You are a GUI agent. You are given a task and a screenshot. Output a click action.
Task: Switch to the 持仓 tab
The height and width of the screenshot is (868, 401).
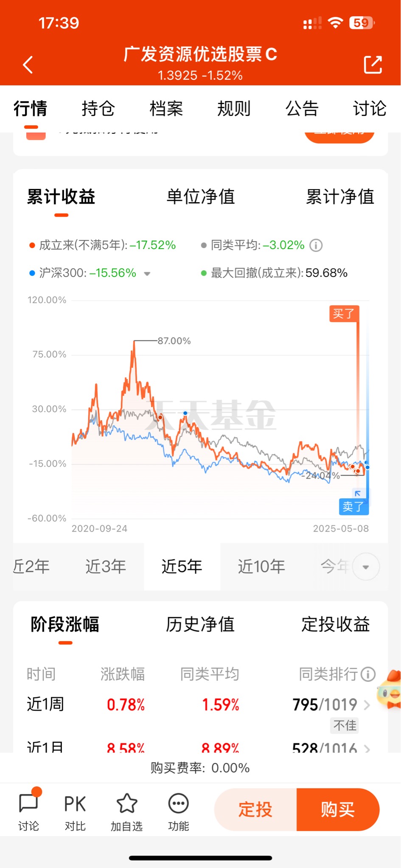98,109
